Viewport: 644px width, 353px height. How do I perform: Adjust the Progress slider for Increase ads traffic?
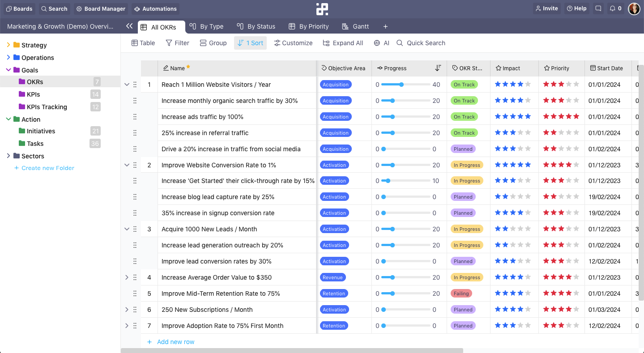tap(392, 117)
